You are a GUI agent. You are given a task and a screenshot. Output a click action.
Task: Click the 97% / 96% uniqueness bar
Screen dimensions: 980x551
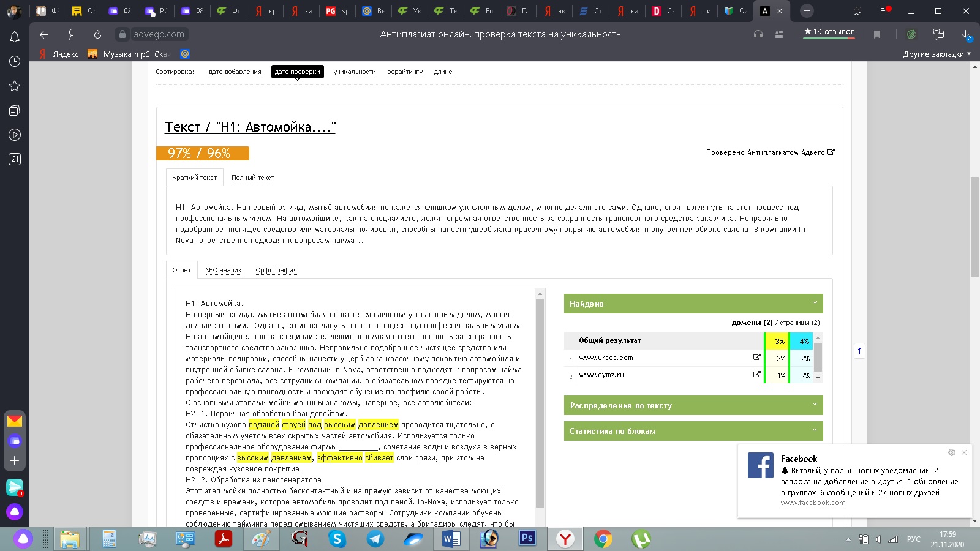[203, 153]
